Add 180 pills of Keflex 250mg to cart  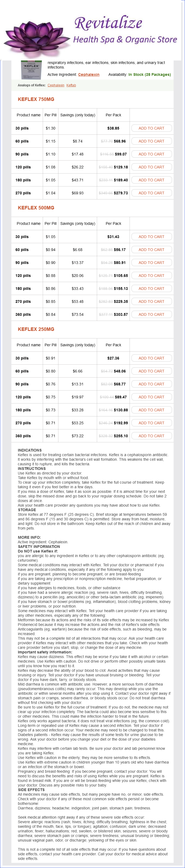tap(151, 410)
